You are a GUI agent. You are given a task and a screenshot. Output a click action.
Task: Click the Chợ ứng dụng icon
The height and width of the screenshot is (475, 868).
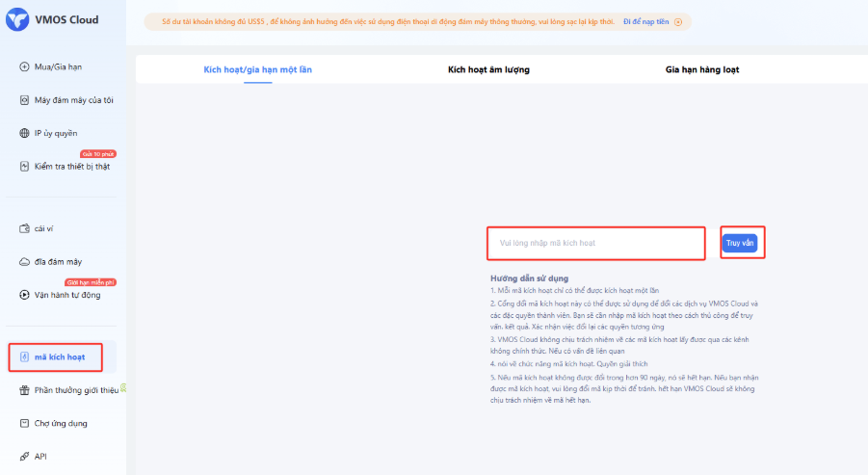click(24, 424)
